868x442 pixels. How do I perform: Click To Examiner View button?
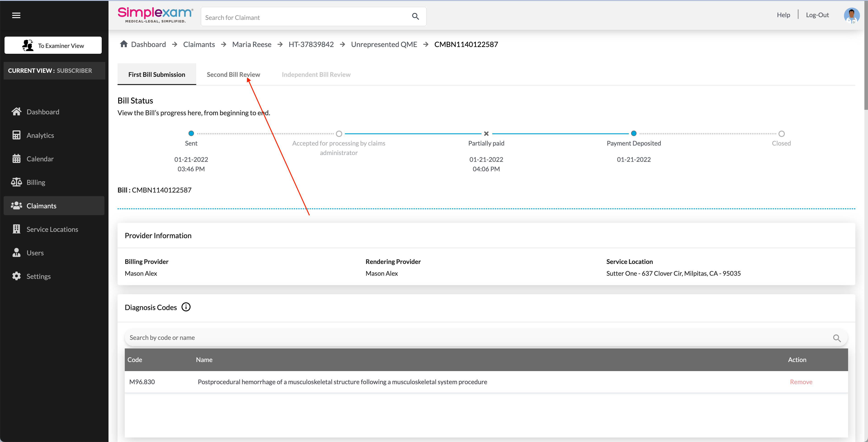click(x=53, y=45)
